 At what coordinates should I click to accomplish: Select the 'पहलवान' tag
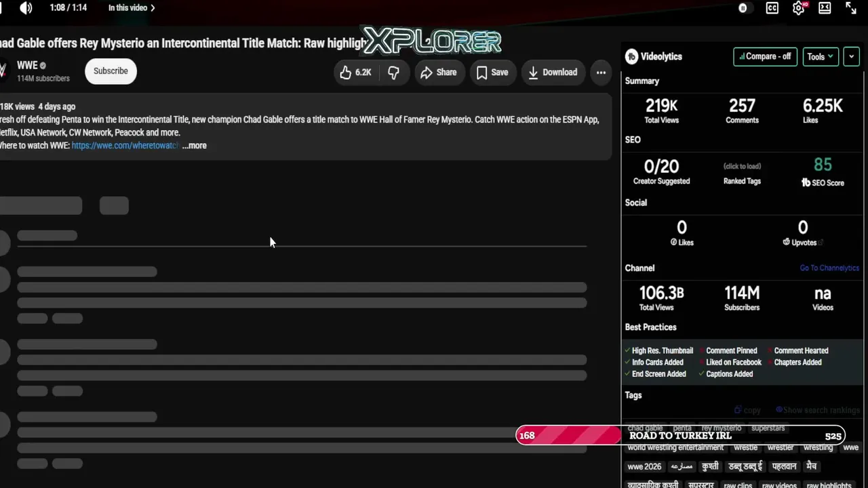coord(784,466)
